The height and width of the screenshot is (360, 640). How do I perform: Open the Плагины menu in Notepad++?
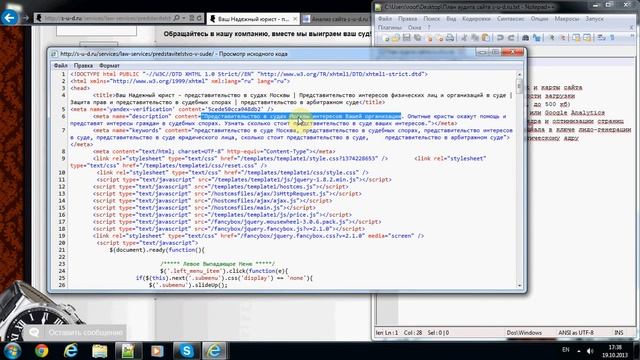click(x=390, y=27)
